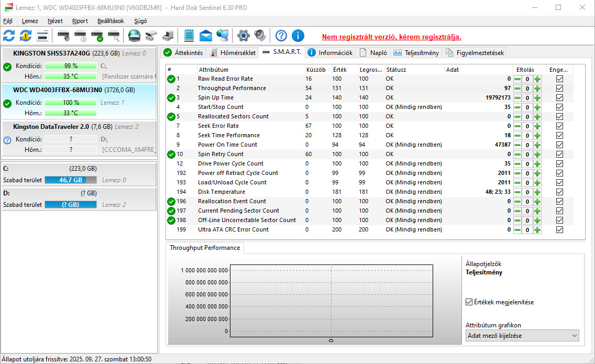Sort by the Attribútum column header

251,70
